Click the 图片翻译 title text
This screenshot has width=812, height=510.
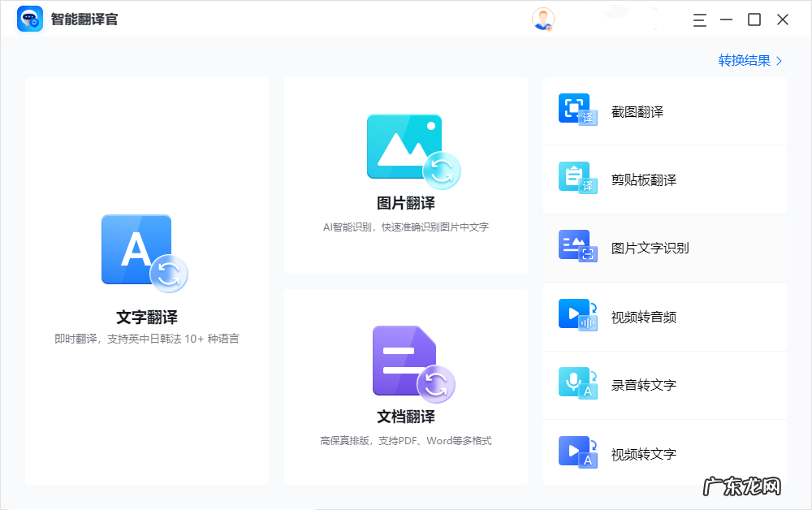coord(406,203)
